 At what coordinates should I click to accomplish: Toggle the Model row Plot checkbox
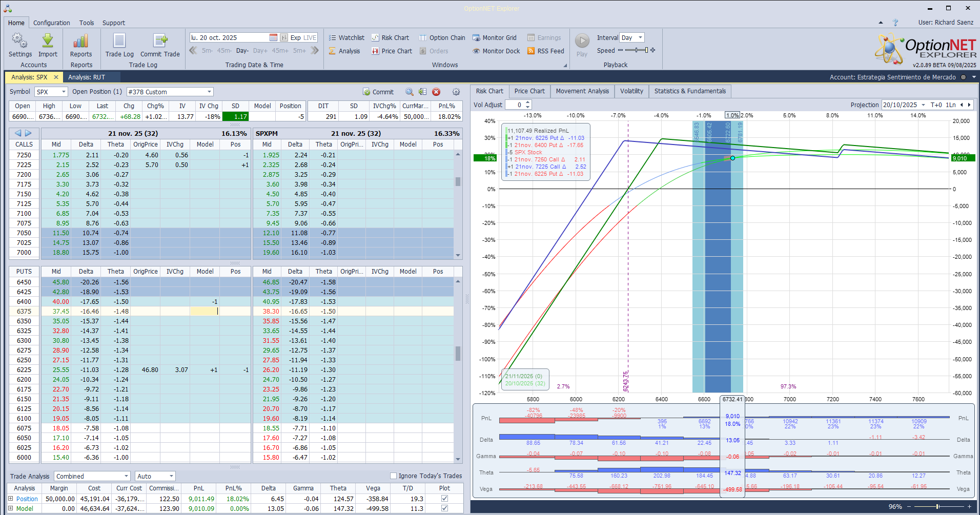point(444,508)
